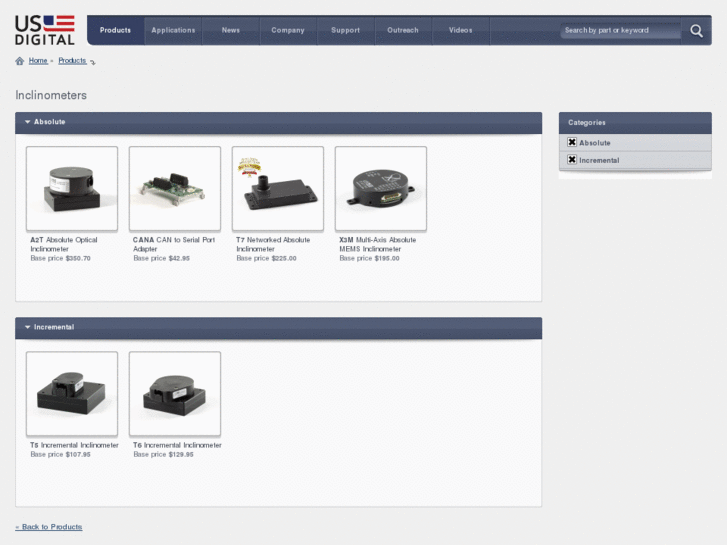Click the Base price $195.00 text
727x545 pixels.
369,258
